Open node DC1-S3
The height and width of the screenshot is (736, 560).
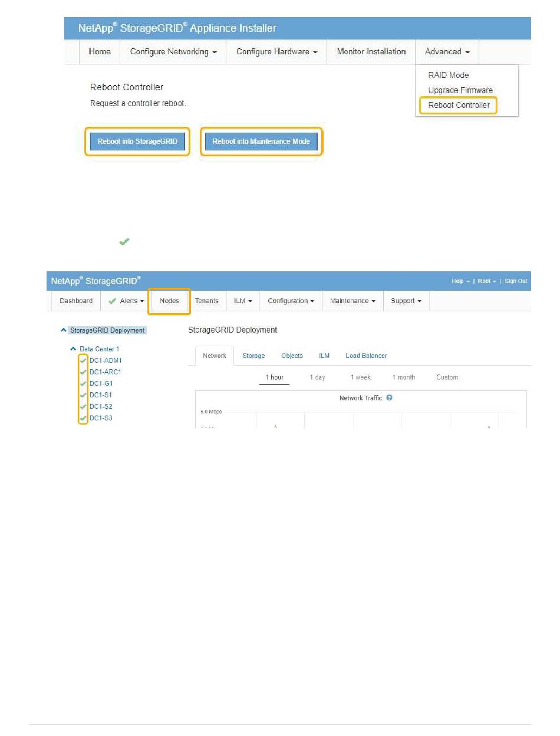click(101, 418)
